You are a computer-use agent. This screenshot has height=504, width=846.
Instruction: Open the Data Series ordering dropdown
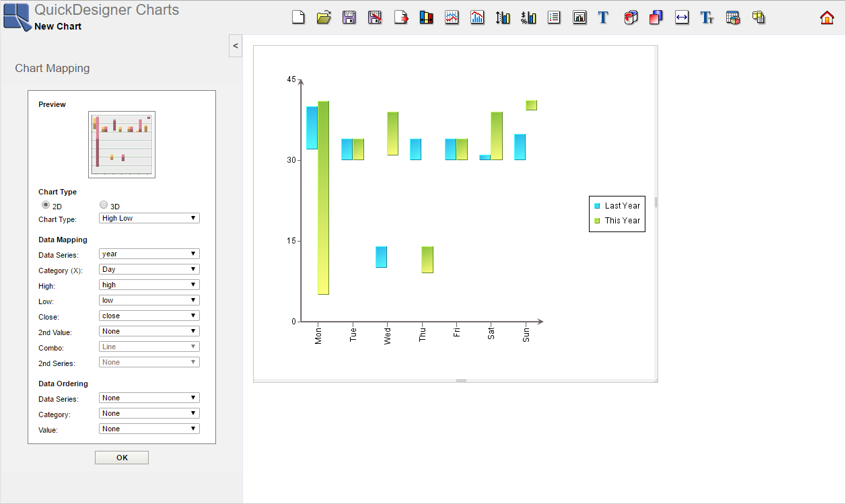pos(149,398)
